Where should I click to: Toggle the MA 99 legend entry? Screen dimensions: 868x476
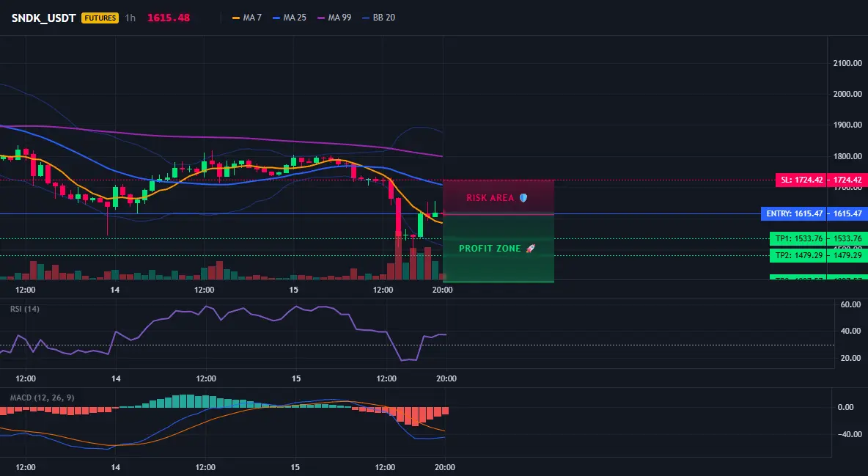click(334, 18)
